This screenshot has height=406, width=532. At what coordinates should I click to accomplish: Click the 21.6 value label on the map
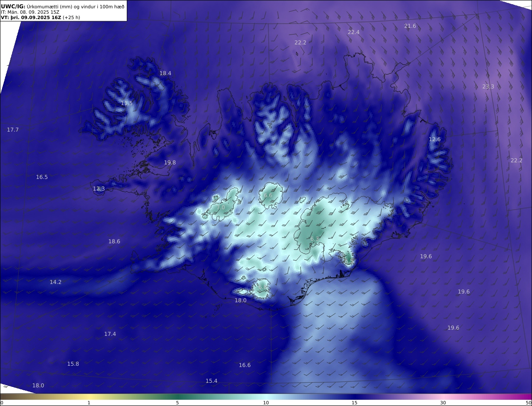[410, 26]
